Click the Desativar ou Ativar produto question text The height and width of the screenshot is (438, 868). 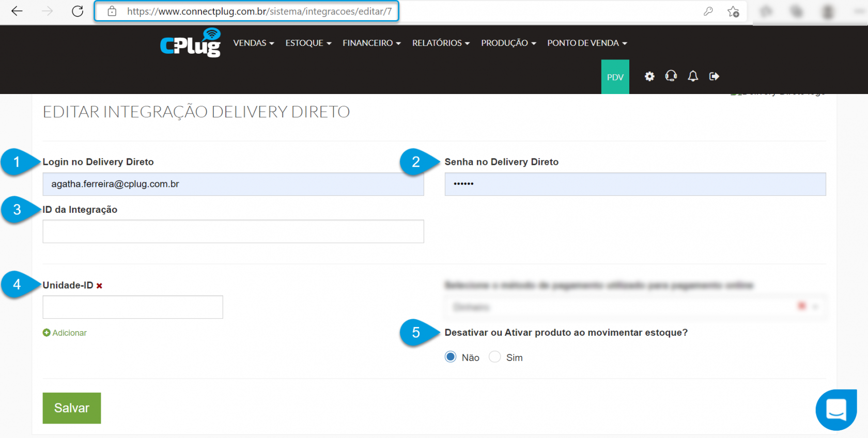(566, 333)
